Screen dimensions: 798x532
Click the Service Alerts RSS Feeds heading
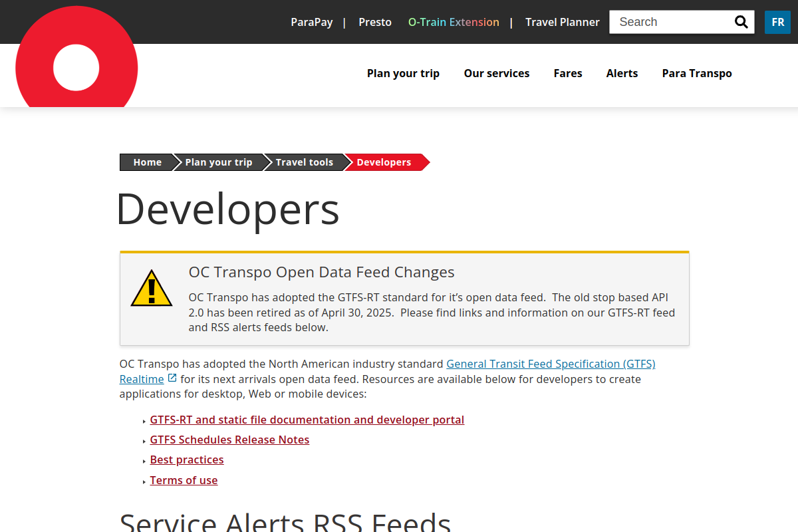(285, 522)
